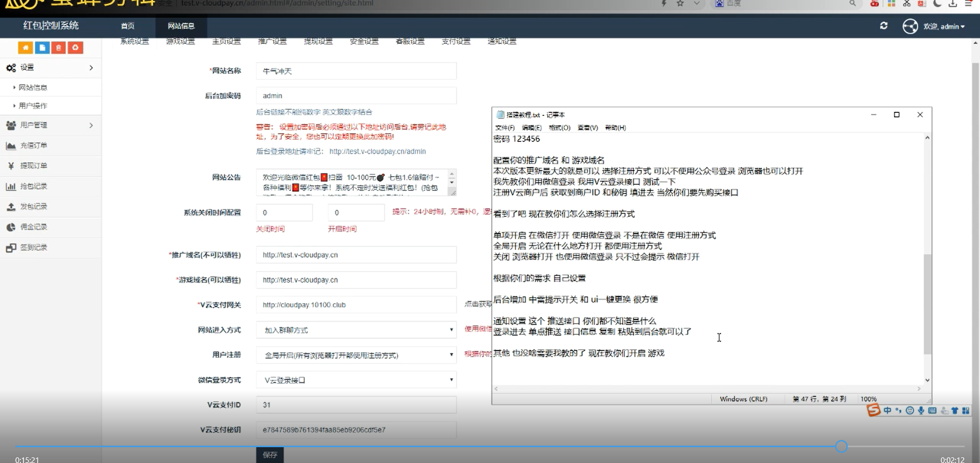980x463 pixels.
Task: Click the 关闭时间 input showing 0
Action: (x=284, y=212)
